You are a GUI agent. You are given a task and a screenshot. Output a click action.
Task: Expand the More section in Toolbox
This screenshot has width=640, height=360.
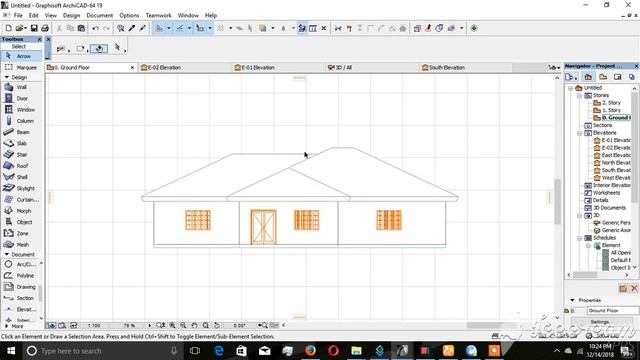tap(6, 326)
